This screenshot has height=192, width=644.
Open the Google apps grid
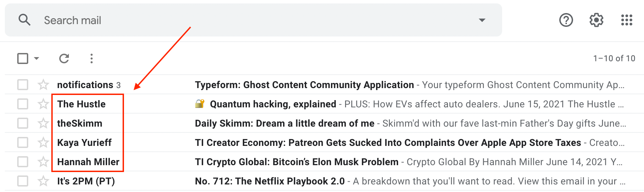point(627,20)
